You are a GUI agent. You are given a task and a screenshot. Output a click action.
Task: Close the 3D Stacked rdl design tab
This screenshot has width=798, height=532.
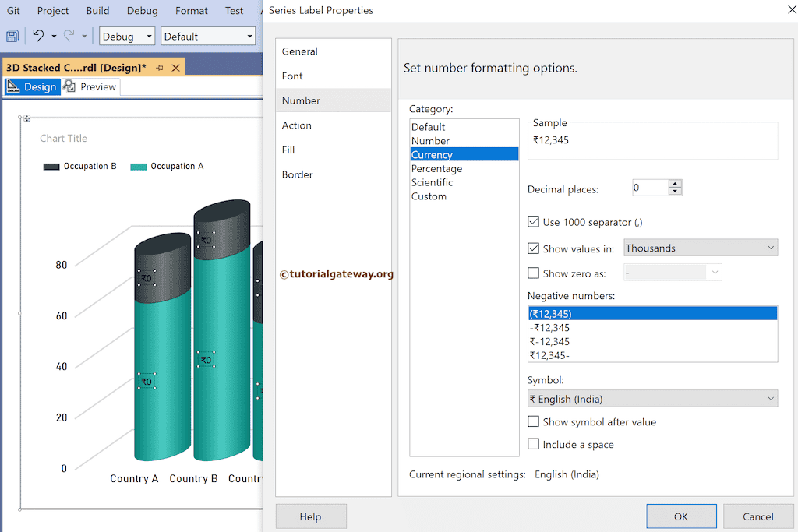tap(176, 68)
